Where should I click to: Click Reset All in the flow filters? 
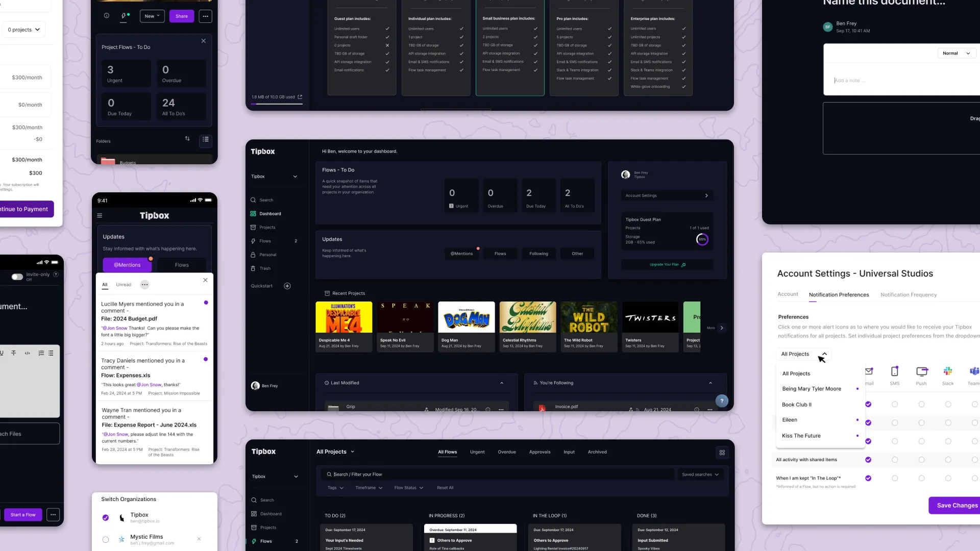(445, 488)
